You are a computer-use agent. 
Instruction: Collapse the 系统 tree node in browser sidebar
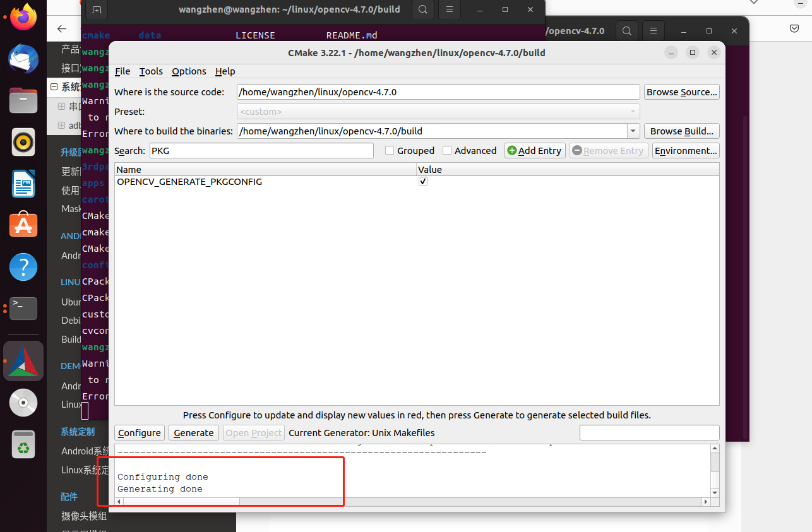pos(54,87)
